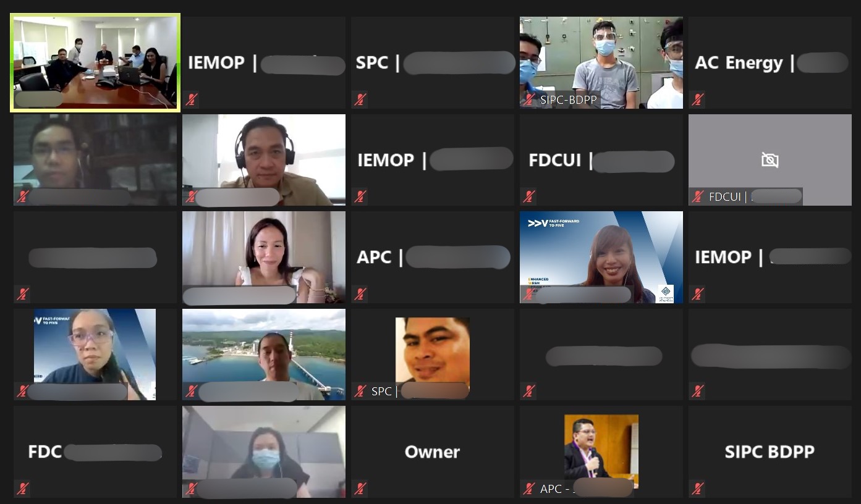Click muted mic icon on SIPC BDPP tile
This screenshot has width=861, height=504.
pos(698,489)
